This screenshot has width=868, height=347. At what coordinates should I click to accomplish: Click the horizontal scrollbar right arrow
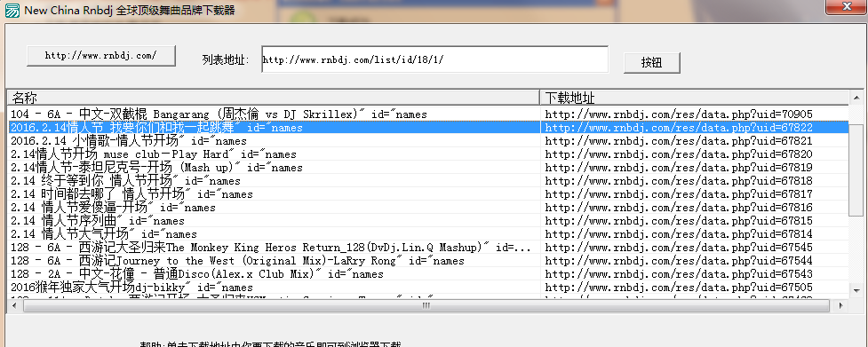point(840,305)
